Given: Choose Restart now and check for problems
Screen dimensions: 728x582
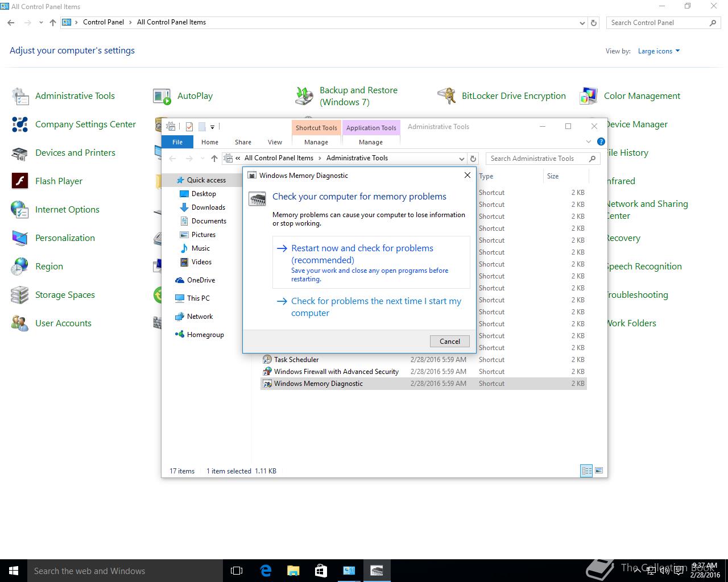Looking at the screenshot, I should tap(371, 263).
